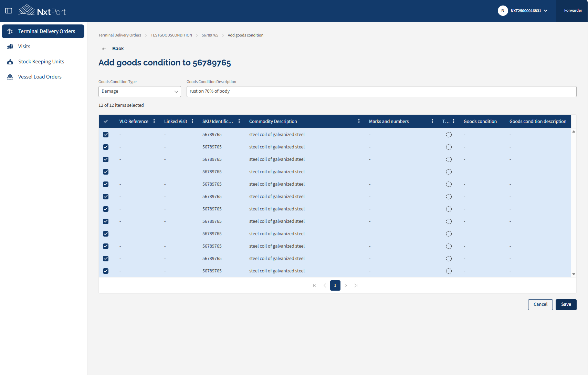The height and width of the screenshot is (375, 588).
Task: Click the Stock Keeping Units icon
Action: click(10, 62)
